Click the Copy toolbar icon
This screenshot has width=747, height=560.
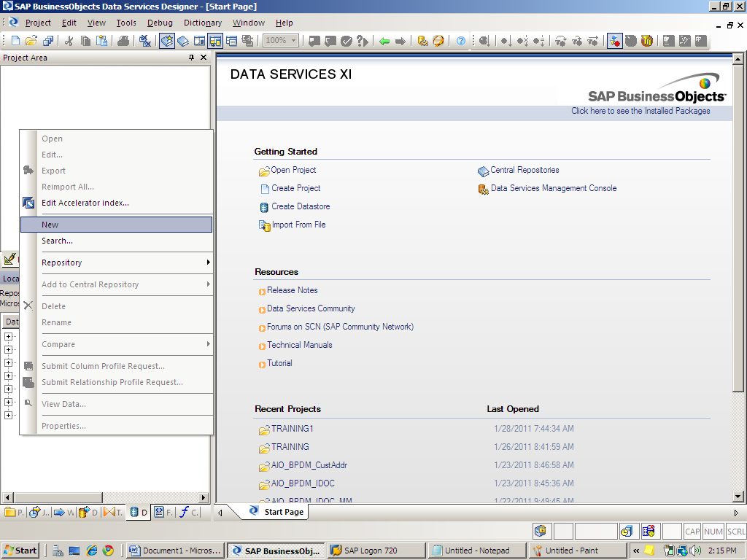[86, 41]
